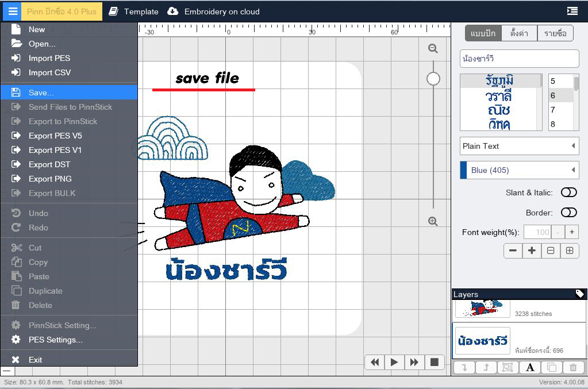Click the Pinn ปักชื่อ 4.0 Plus title
588x389 pixels.
[62, 11]
